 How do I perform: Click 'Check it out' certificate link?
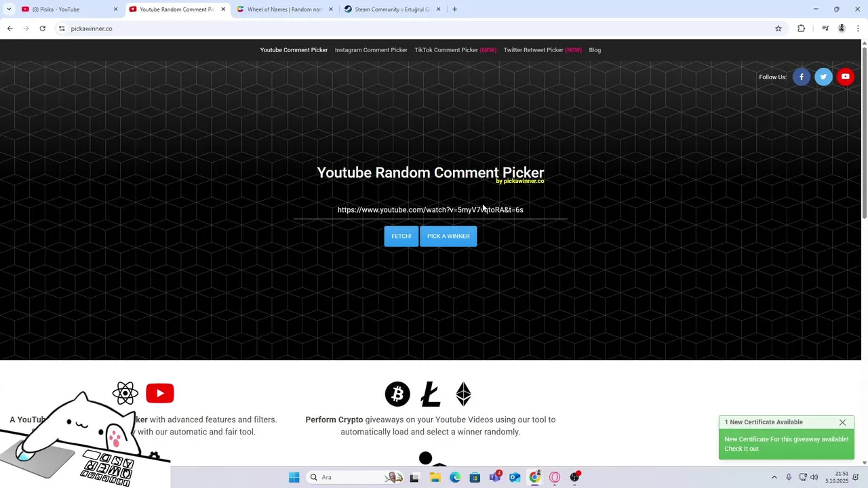click(x=741, y=449)
